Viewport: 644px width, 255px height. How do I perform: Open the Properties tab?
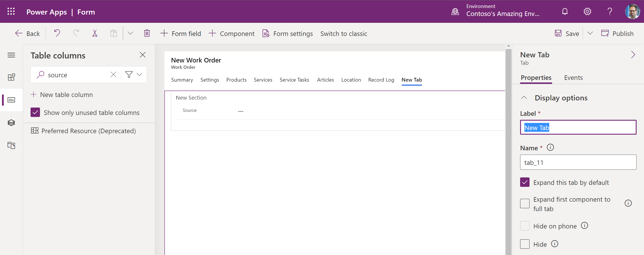(x=536, y=78)
